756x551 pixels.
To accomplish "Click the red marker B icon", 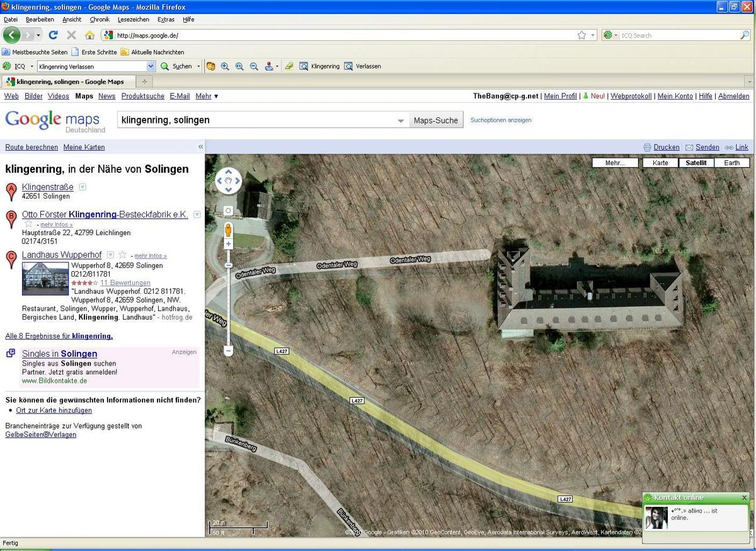I will click(x=11, y=220).
